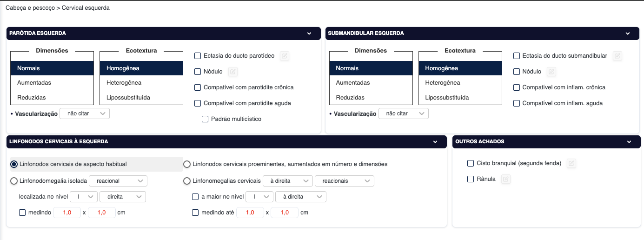Click edit icon beside Ectasia do ducto parotídeo
644x240 pixels.
(x=285, y=56)
